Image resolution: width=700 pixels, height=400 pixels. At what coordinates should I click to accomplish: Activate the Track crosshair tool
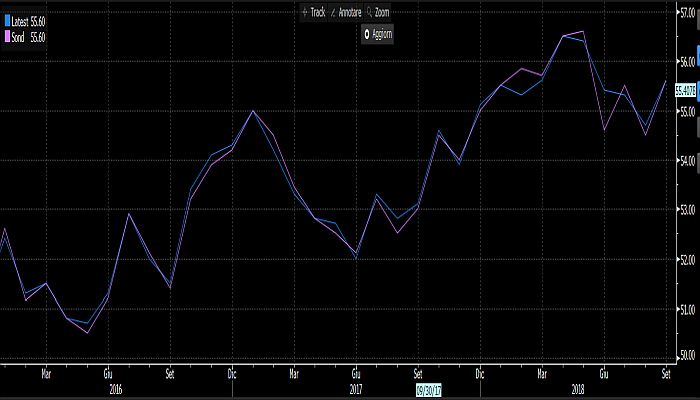(x=313, y=12)
